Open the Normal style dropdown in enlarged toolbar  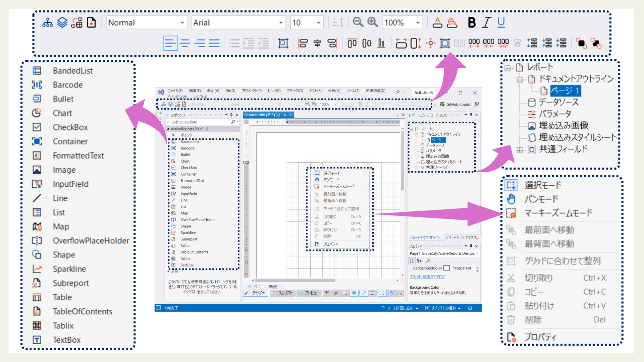[182, 23]
